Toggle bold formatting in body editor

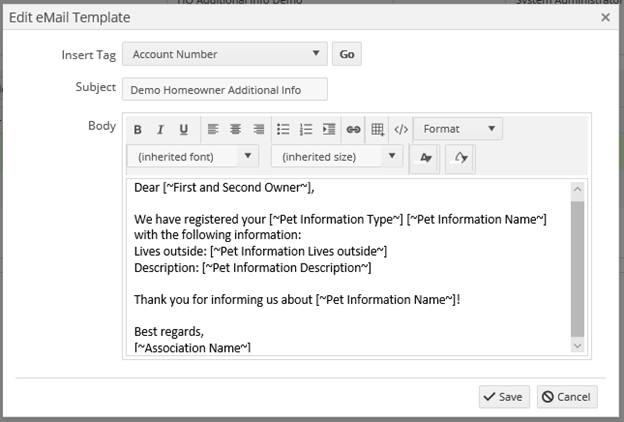click(138, 129)
